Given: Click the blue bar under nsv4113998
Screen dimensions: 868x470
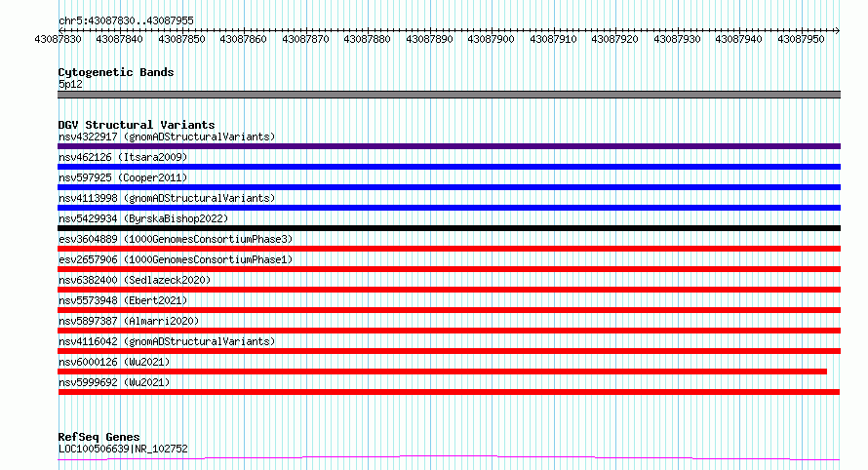Looking at the screenshot, I should [449, 208].
